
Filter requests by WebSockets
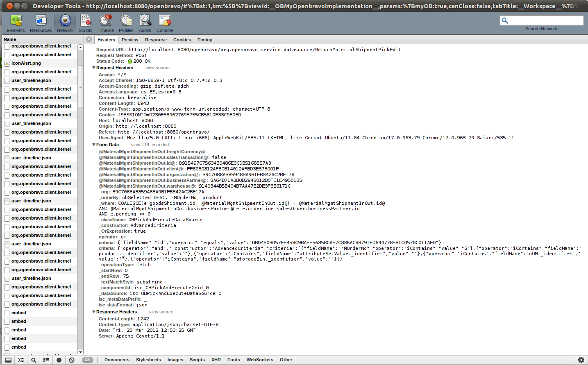coord(260,360)
